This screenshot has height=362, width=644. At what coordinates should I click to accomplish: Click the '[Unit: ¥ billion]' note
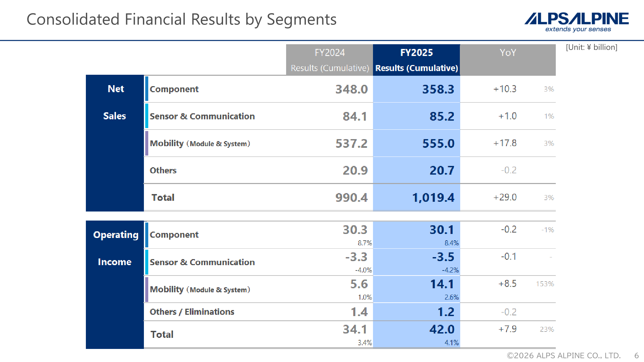(592, 47)
